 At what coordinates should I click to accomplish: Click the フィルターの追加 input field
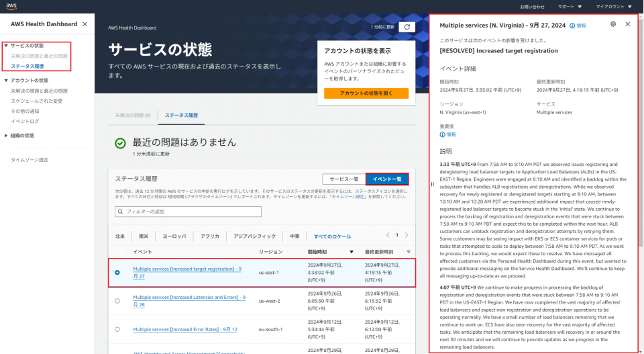pos(188,212)
